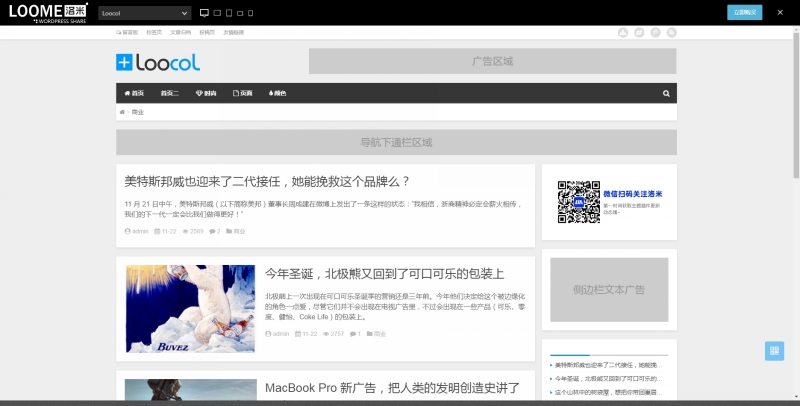Open the 友情链接 links page
Screen dimensions: 800x406
pyautogui.click(x=234, y=32)
